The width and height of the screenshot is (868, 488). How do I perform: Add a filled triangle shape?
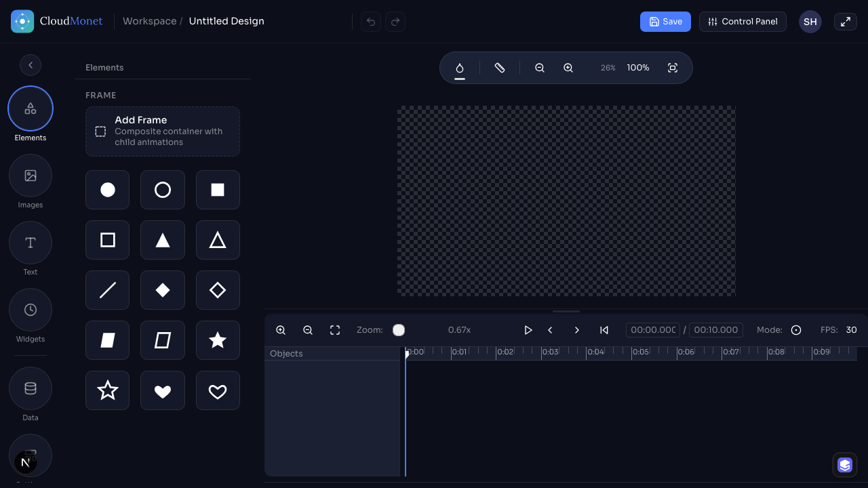(163, 240)
